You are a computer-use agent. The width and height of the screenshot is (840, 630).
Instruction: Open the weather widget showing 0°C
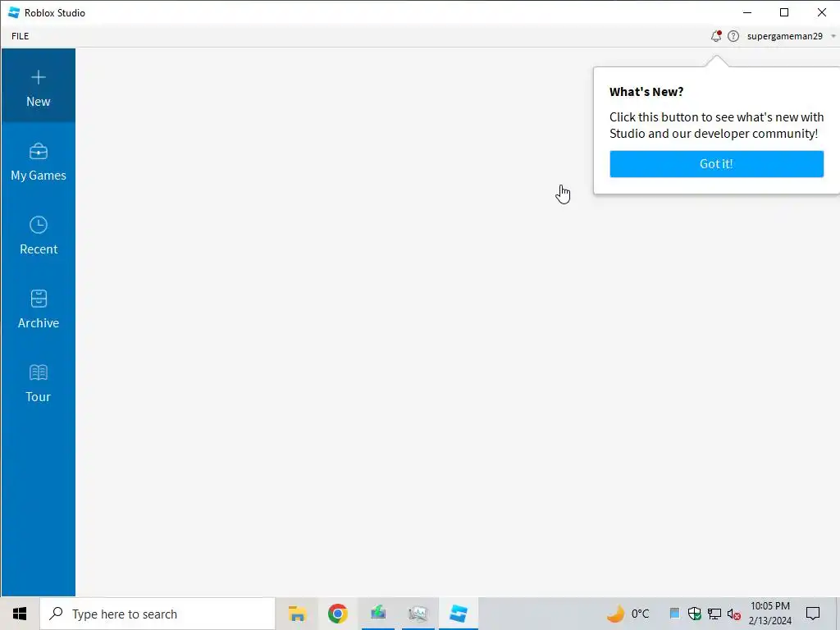[628, 614]
